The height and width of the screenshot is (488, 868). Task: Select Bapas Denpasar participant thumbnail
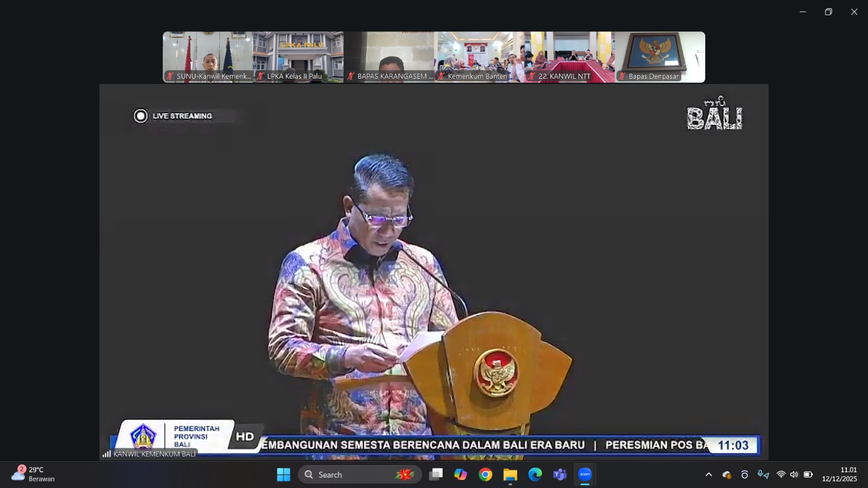point(660,57)
